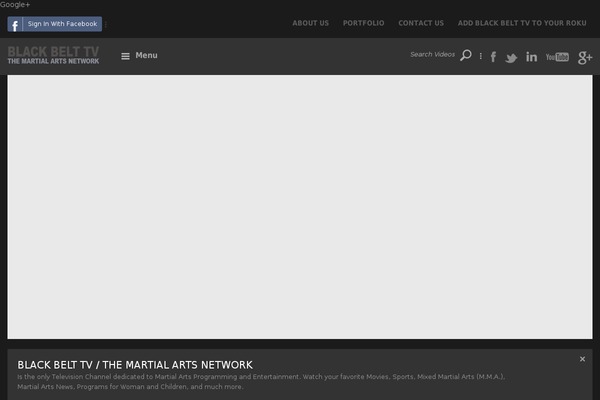Open the Facebook social icon in the header
The width and height of the screenshot is (600, 400).
click(493, 57)
